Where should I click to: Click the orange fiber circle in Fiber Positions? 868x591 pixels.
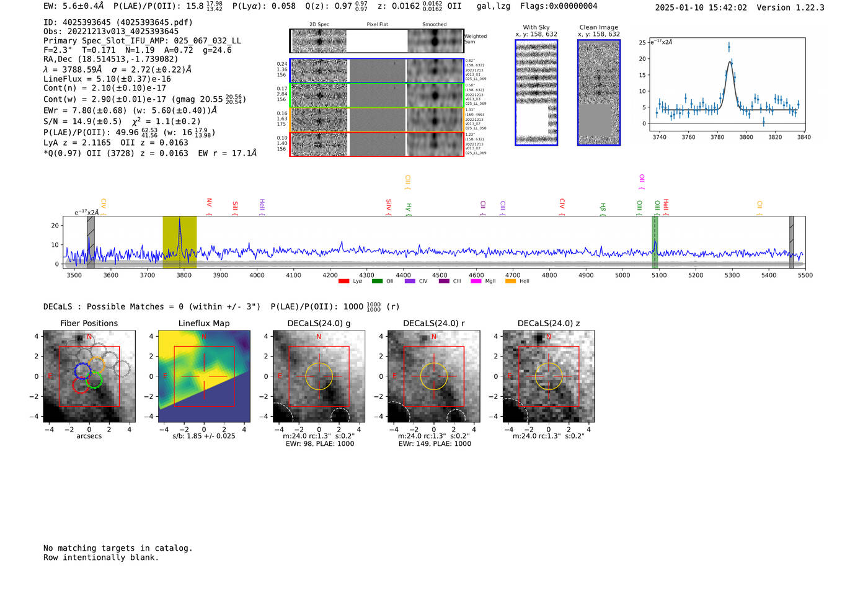(x=96, y=365)
